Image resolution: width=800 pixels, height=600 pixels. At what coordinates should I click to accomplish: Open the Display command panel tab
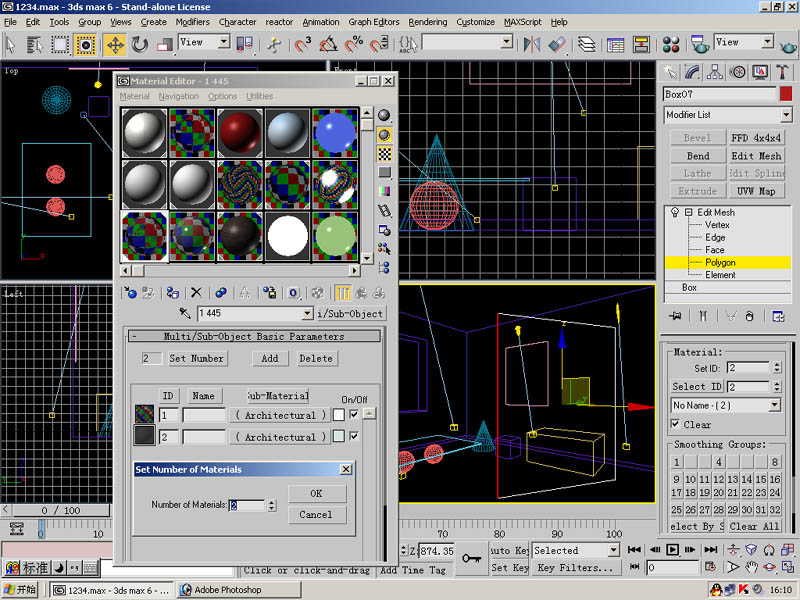point(760,72)
